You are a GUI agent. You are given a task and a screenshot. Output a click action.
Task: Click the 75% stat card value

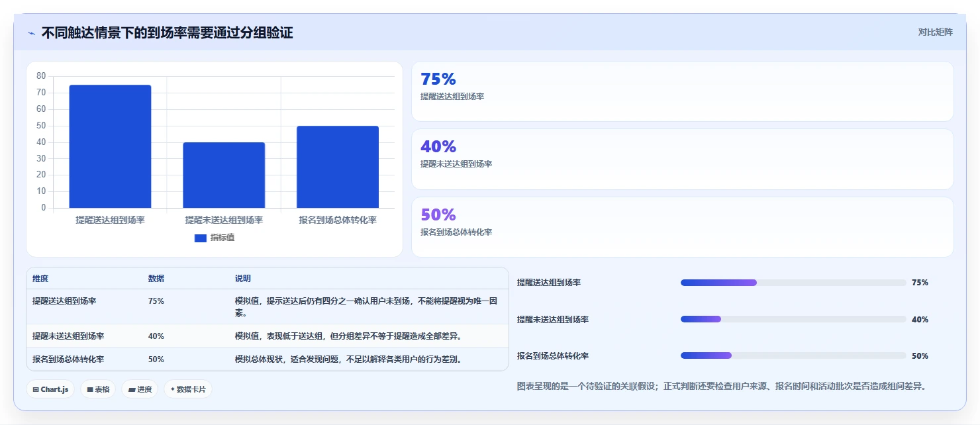438,79
